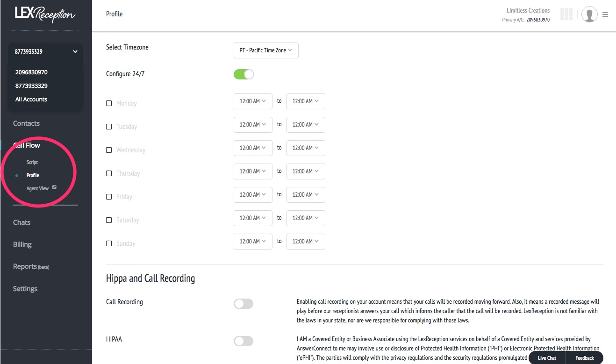Click the user avatar profile icon
The width and height of the screenshot is (616, 364).
pyautogui.click(x=589, y=14)
